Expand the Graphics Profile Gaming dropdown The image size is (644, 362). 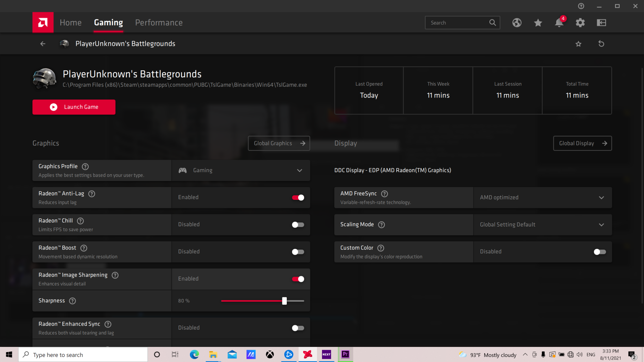[241, 170]
